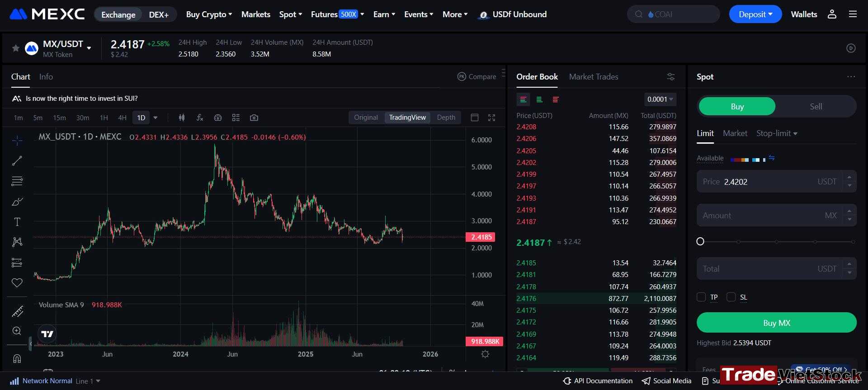Image resolution: width=868 pixels, height=390 pixels.
Task: Open the prediction and measurement tools
Action: click(x=17, y=263)
